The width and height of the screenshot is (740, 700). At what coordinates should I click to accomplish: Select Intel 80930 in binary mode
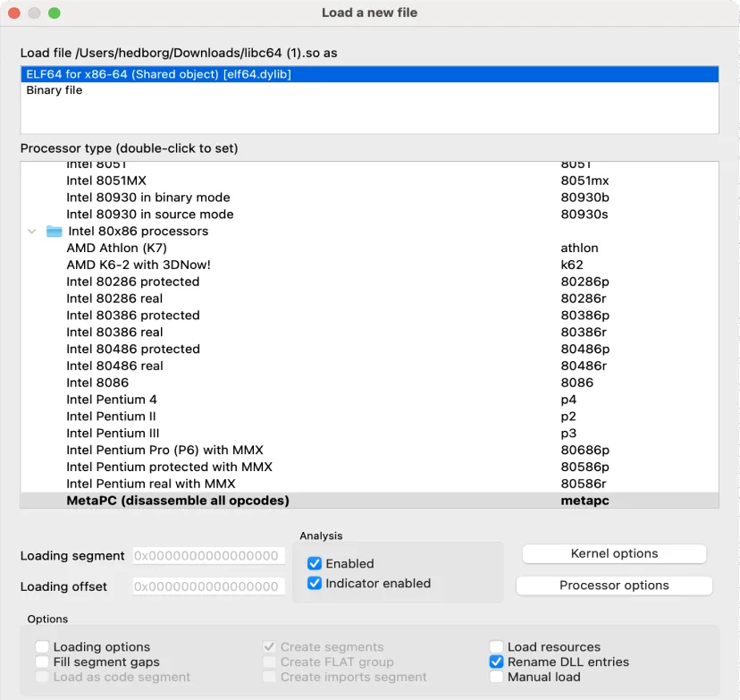click(x=369, y=198)
